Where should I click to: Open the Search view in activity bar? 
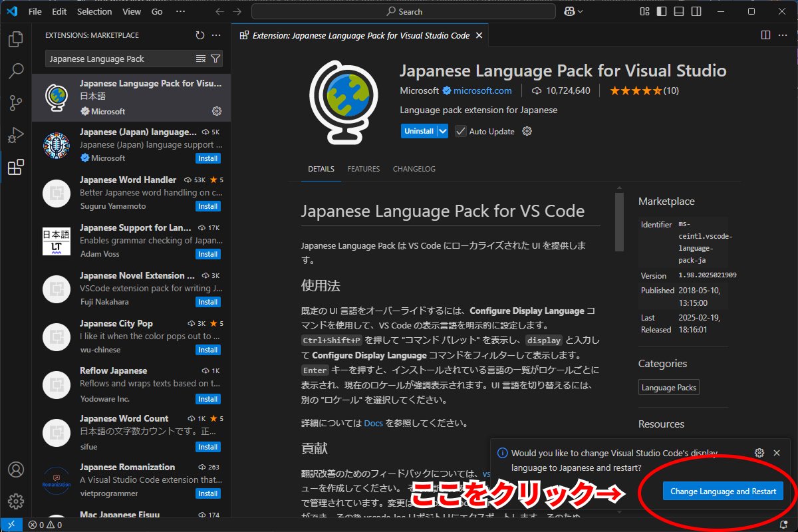click(x=16, y=70)
